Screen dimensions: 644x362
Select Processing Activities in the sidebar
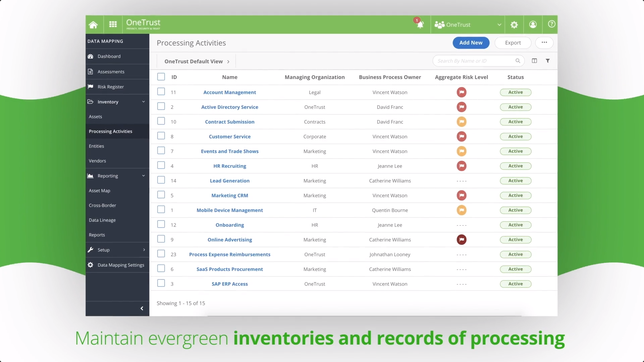click(x=111, y=131)
